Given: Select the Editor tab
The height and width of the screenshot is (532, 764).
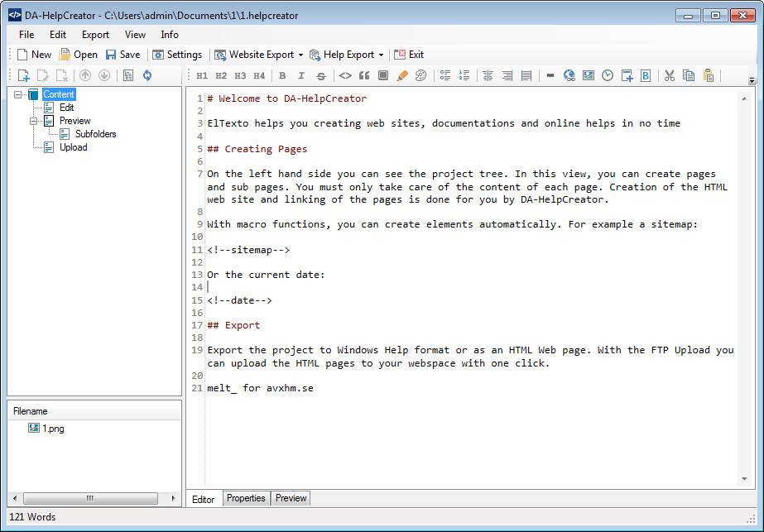Looking at the screenshot, I should pyautogui.click(x=203, y=500).
